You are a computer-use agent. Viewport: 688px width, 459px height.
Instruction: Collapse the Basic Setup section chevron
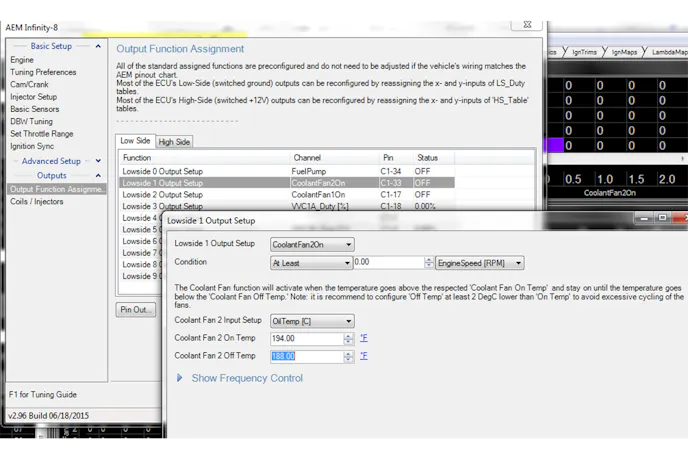(x=98, y=46)
